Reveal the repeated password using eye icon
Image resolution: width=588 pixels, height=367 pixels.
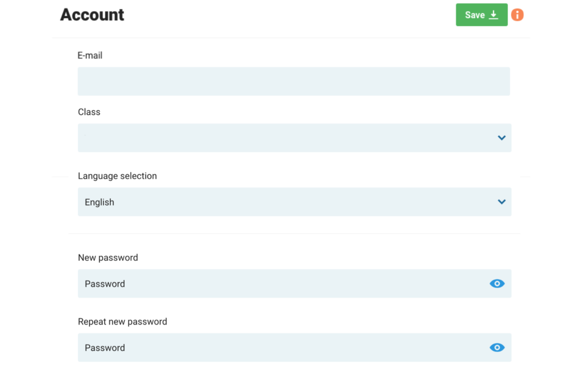coord(497,347)
